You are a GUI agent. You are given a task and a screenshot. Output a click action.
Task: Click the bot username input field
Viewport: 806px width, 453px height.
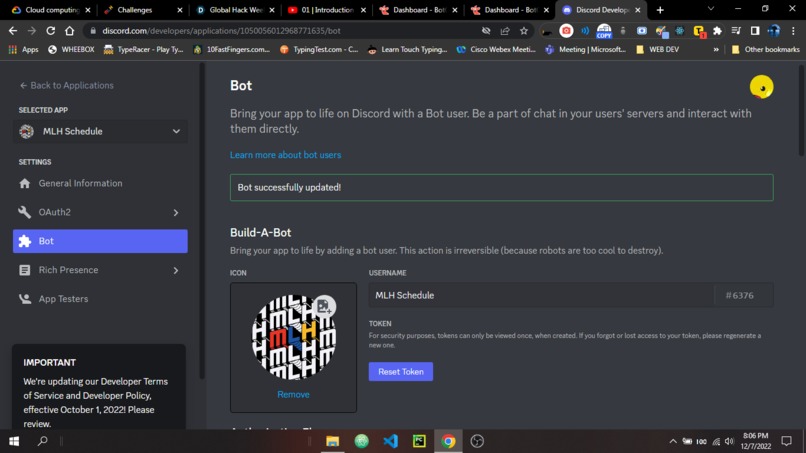click(541, 296)
